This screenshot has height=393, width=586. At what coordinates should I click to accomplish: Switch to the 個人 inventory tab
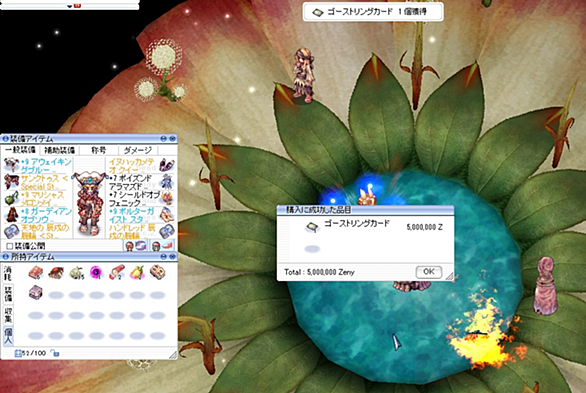point(8,335)
